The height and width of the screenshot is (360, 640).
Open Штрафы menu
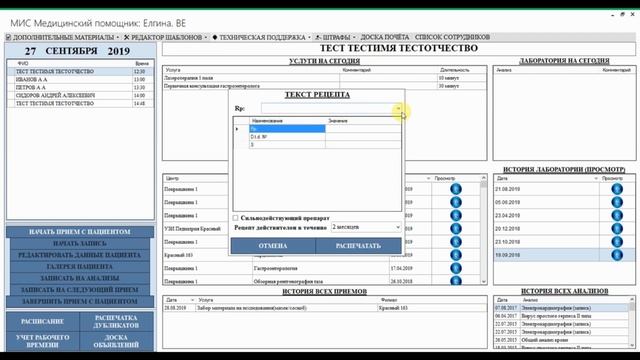click(335, 37)
